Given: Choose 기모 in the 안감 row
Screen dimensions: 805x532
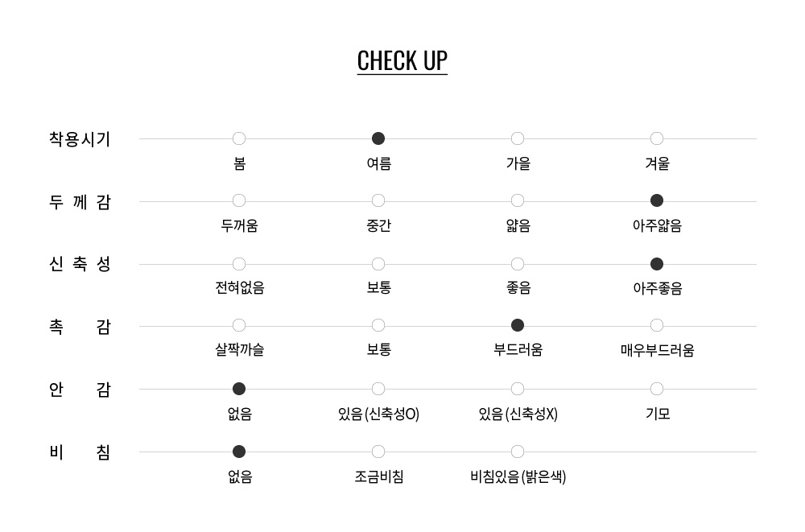Looking at the screenshot, I should 657,390.
